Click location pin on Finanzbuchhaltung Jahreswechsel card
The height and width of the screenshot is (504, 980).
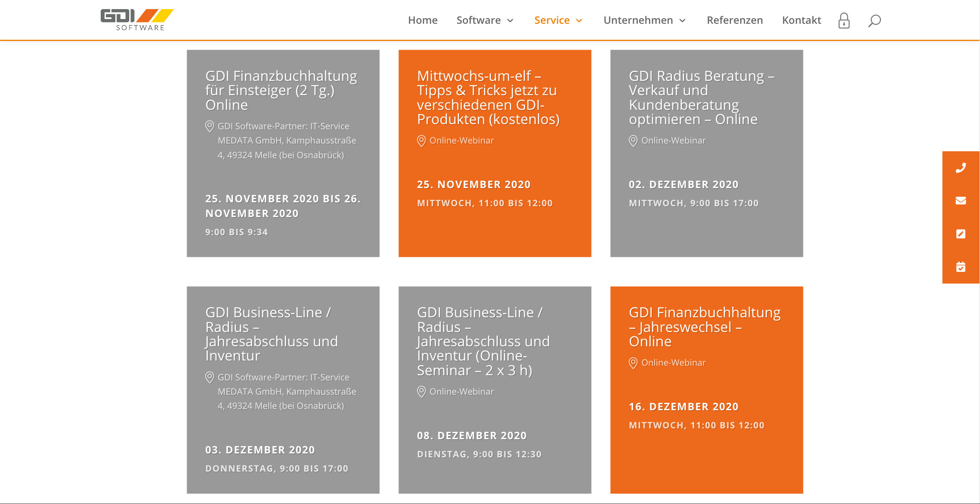[x=633, y=363]
